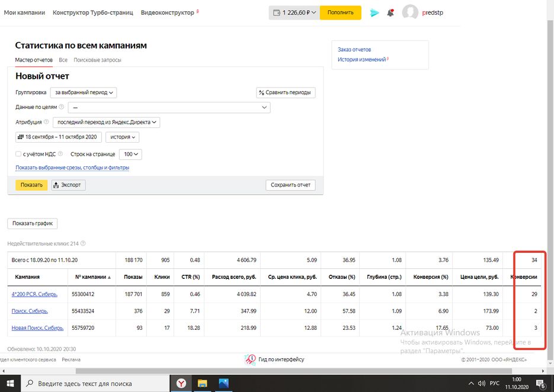Open the история dropdown
The width and height of the screenshot is (554, 392).
coord(122,137)
